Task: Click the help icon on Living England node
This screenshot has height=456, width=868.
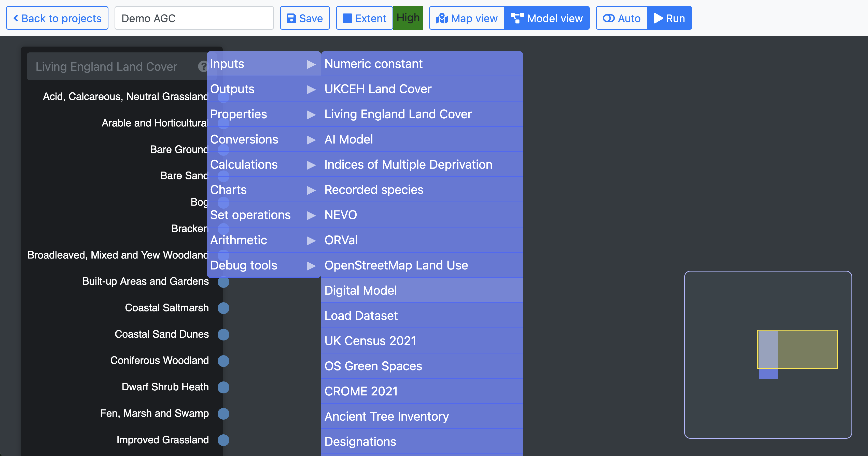Action: [x=203, y=66]
